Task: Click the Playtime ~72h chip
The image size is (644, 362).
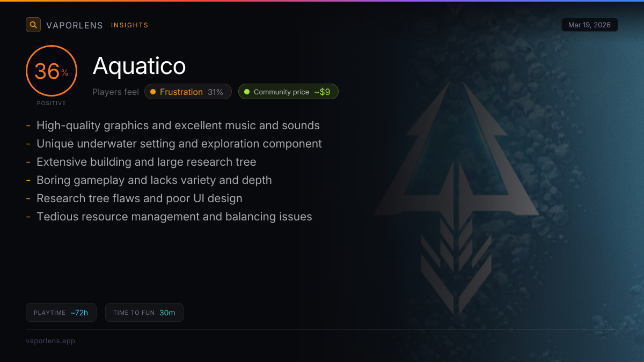Action: coord(61,313)
